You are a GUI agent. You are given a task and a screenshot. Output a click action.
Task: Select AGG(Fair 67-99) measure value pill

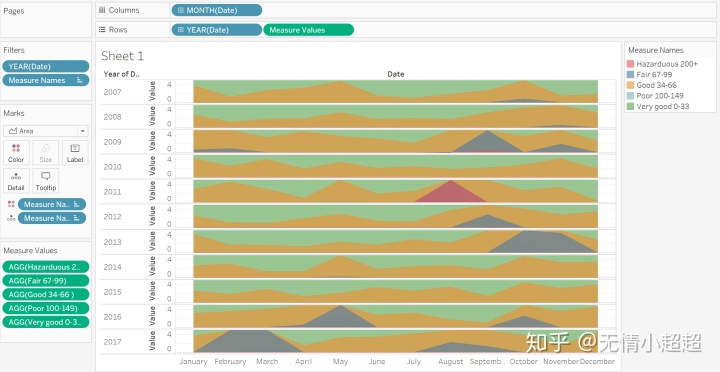[x=45, y=281]
